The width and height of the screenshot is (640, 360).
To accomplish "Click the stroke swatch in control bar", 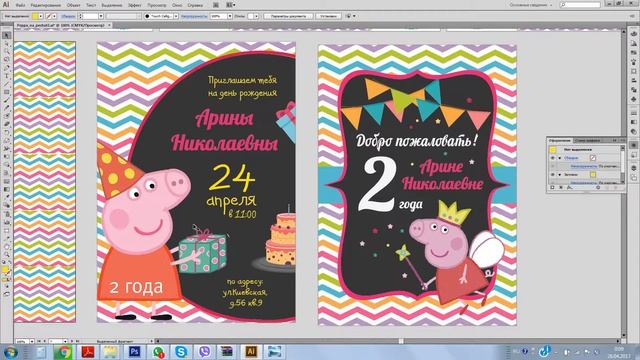I will tap(49, 16).
